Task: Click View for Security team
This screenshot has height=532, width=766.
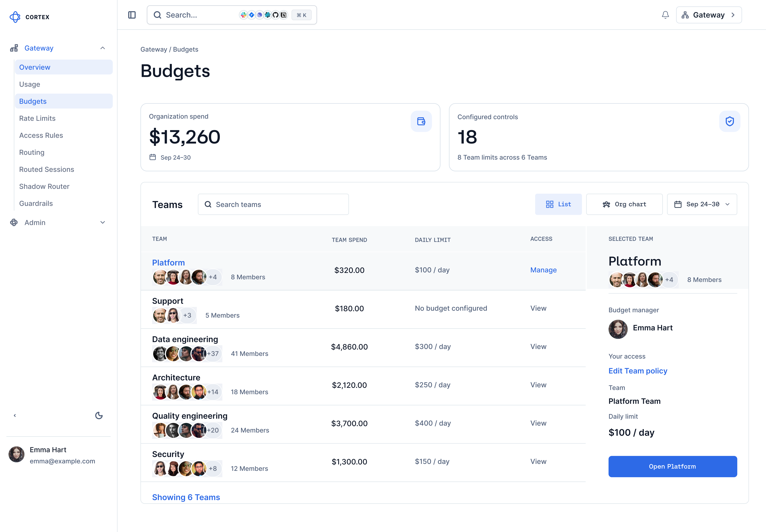Action: [538, 462]
